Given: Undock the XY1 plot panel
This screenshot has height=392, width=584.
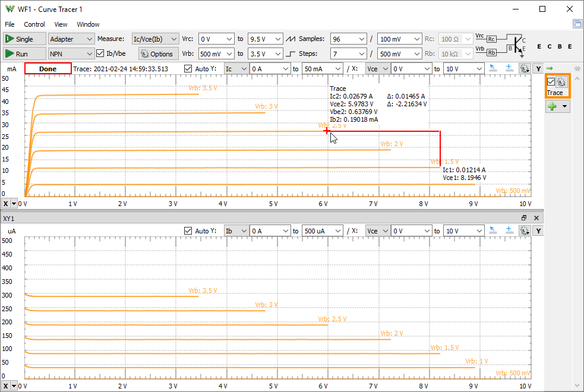Looking at the screenshot, I should [x=524, y=218].
